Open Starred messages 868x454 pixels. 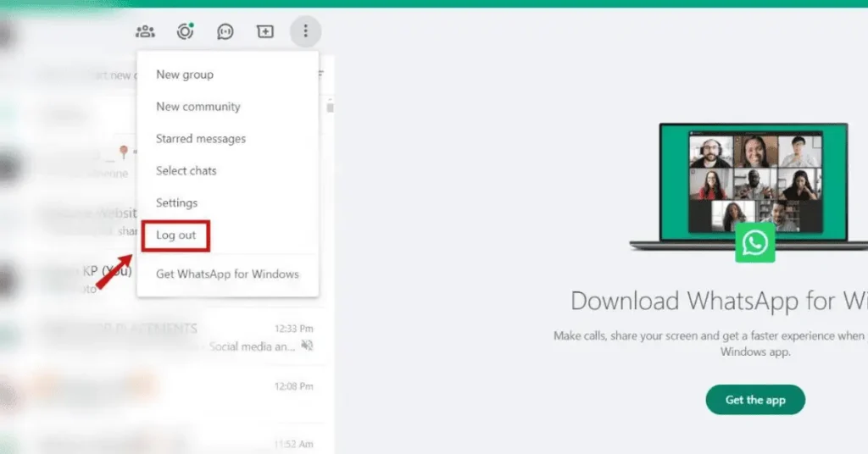(x=227, y=138)
